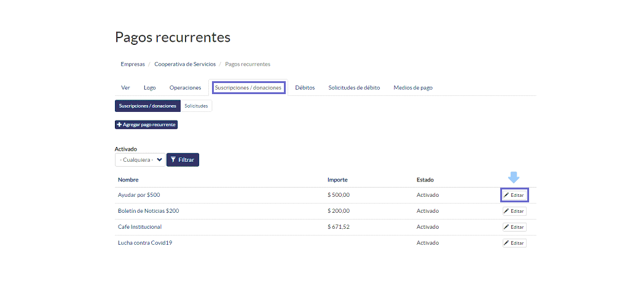Open the Activado dropdown

(x=140, y=160)
